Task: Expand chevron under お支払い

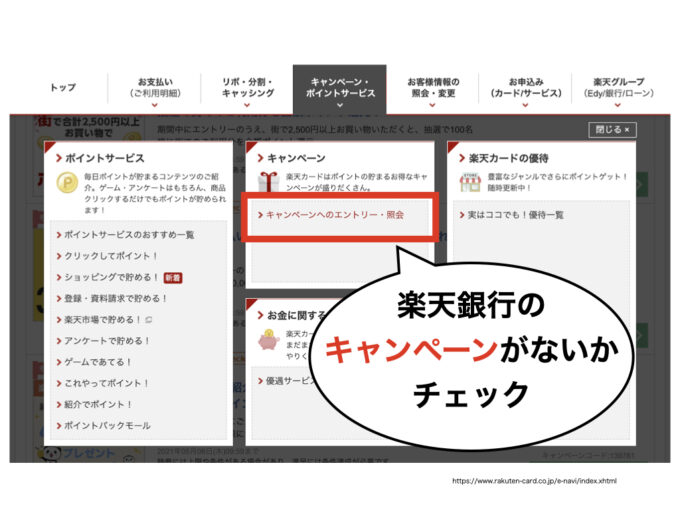Action: point(154,105)
